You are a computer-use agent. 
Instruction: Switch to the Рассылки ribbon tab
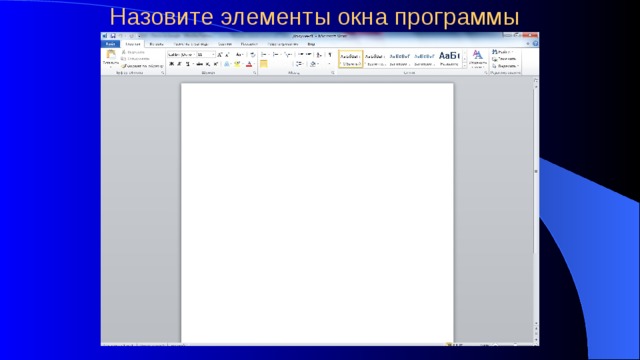coord(249,44)
